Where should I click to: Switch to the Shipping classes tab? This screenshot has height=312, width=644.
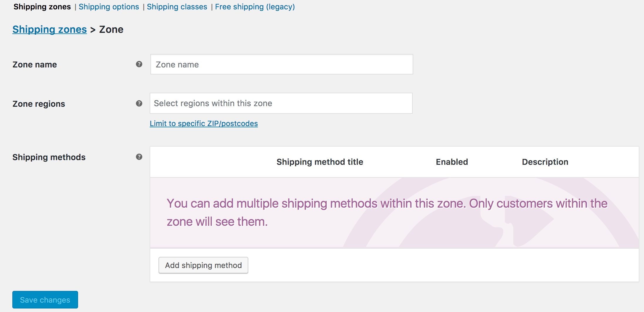(x=177, y=7)
